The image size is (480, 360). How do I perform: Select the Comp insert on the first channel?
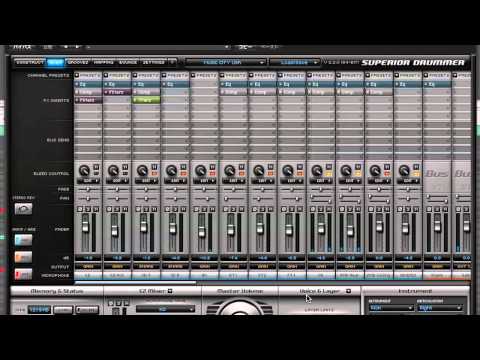click(x=88, y=92)
